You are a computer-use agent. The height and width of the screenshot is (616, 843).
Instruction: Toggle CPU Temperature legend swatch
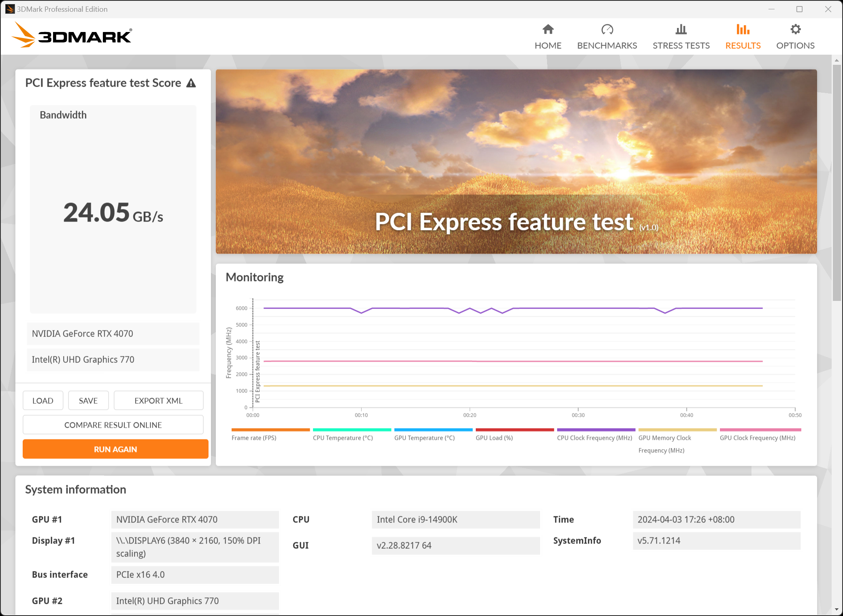pos(352,430)
